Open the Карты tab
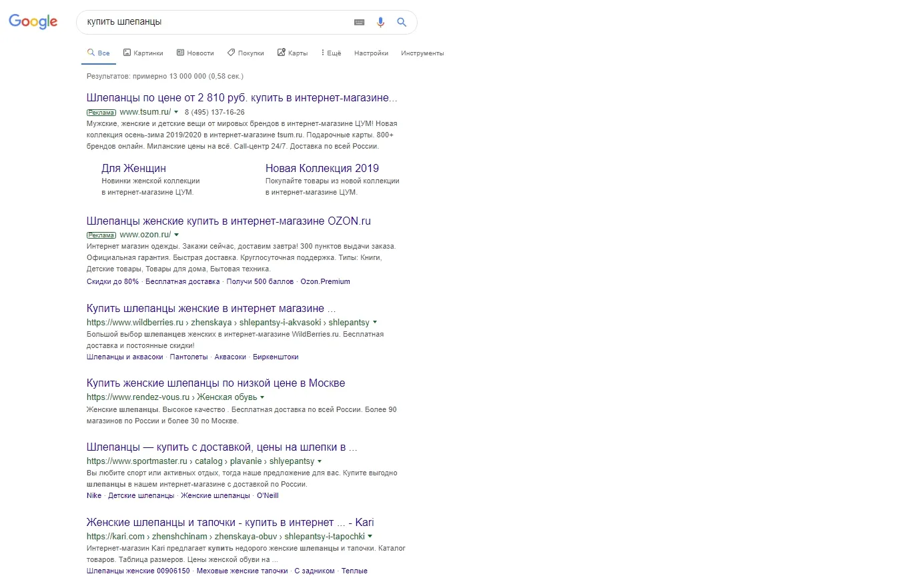914x588 pixels. tap(292, 53)
